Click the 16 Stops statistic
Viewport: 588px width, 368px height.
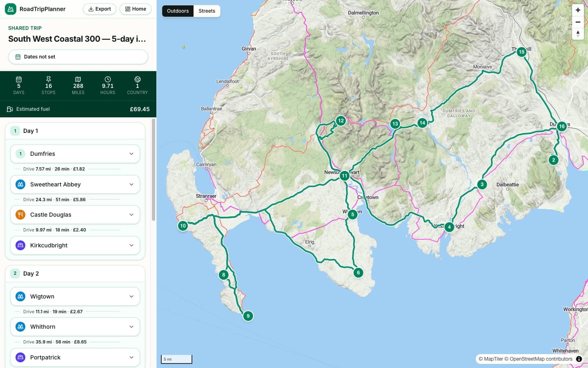(49, 85)
